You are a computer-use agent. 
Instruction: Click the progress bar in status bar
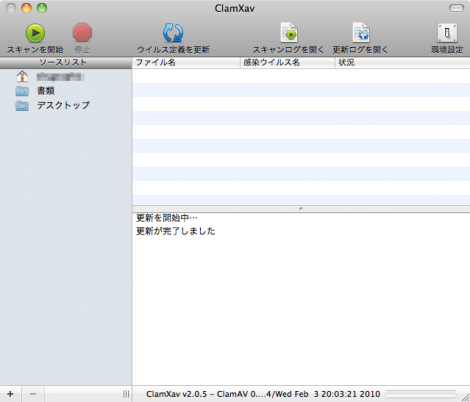coord(421,394)
